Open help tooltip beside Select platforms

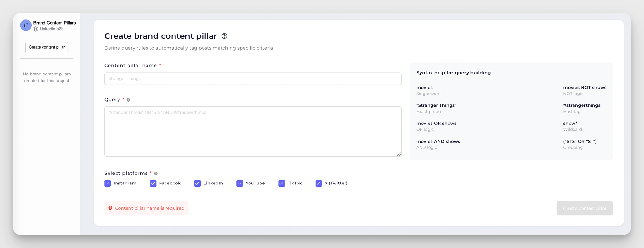pos(156,173)
